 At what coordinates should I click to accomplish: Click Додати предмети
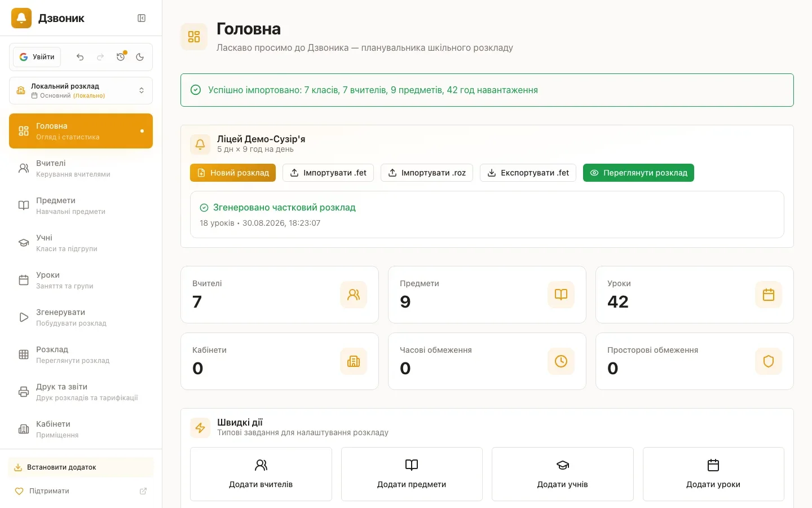click(x=412, y=474)
